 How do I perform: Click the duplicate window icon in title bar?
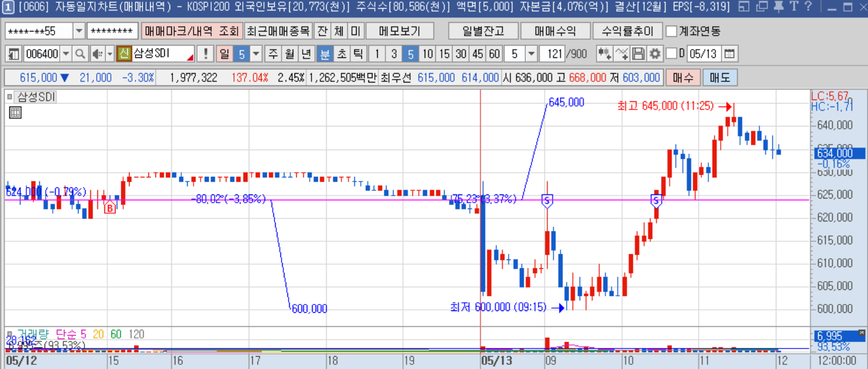761,7
